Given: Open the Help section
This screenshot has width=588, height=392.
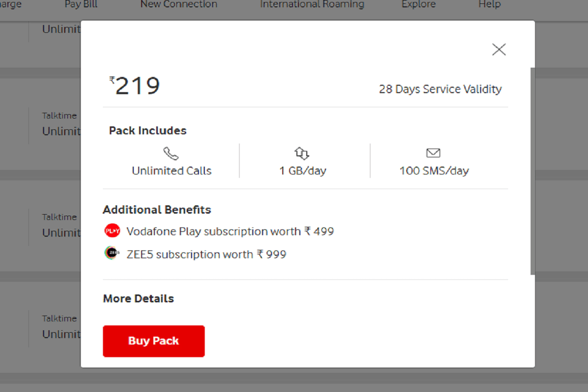Looking at the screenshot, I should coord(489,4).
